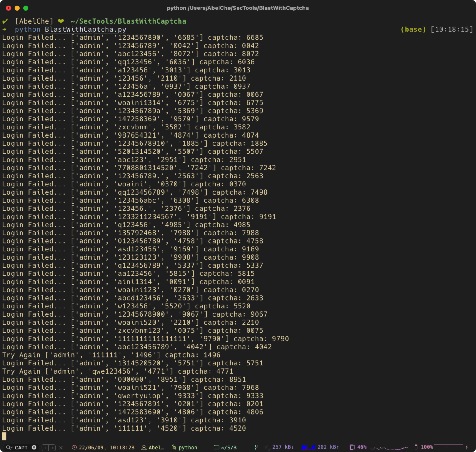Click the Abel user status item

coord(153,448)
